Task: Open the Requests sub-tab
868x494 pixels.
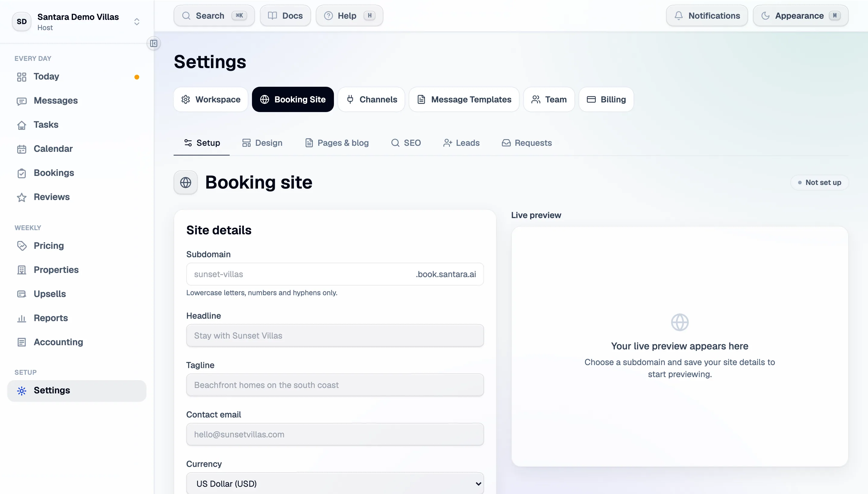Action: pos(527,143)
